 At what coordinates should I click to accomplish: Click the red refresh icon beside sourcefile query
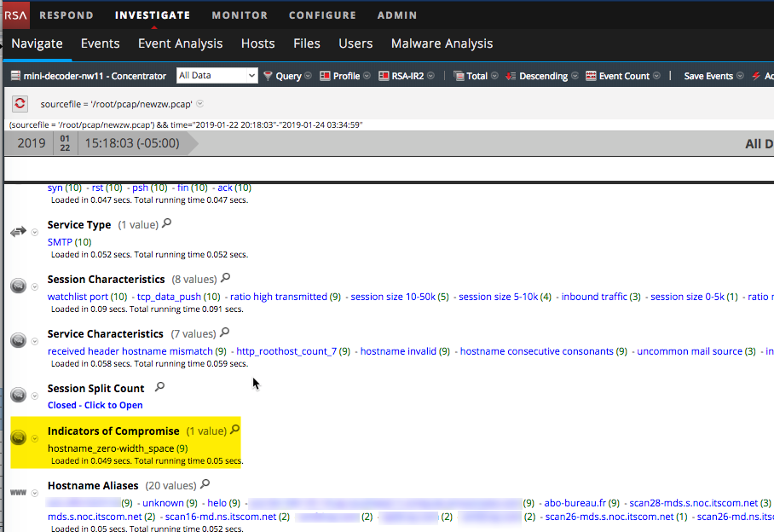tap(20, 104)
